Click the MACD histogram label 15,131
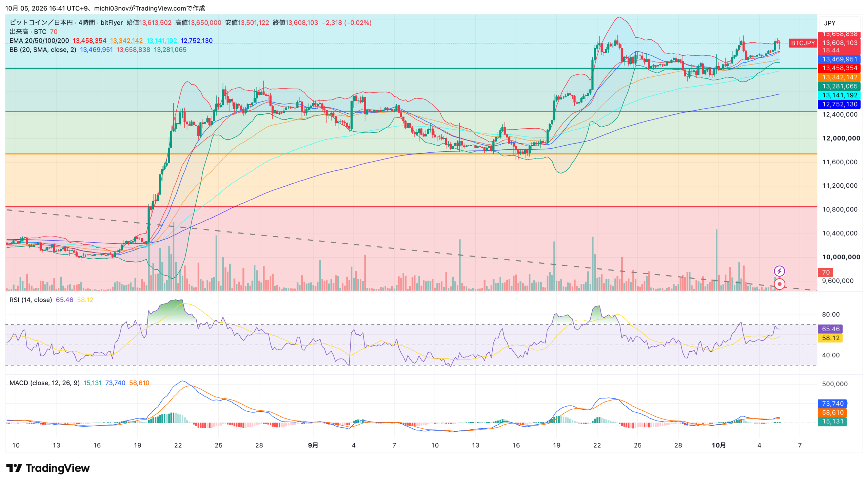The image size is (868, 484). pyautogui.click(x=832, y=422)
